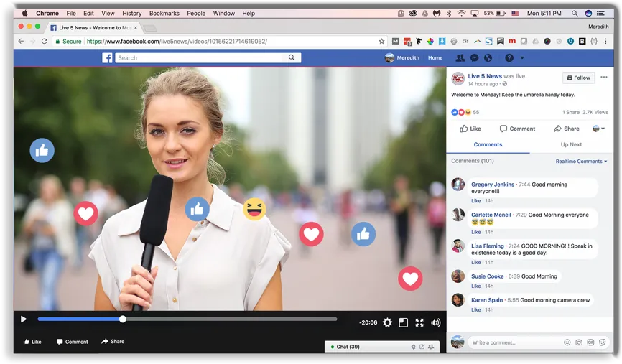Screen dimensions: 622x364
Task: Play the paused video
Action: 24,319
